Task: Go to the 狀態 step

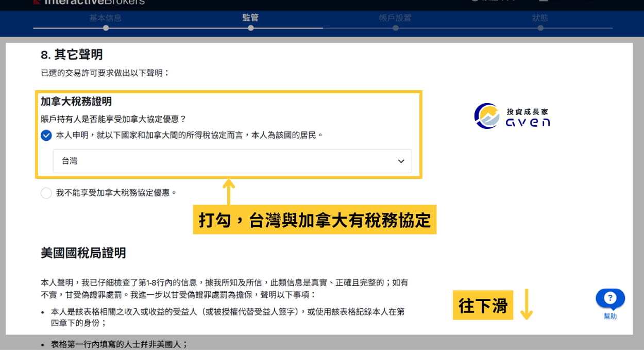Action: click(540, 18)
